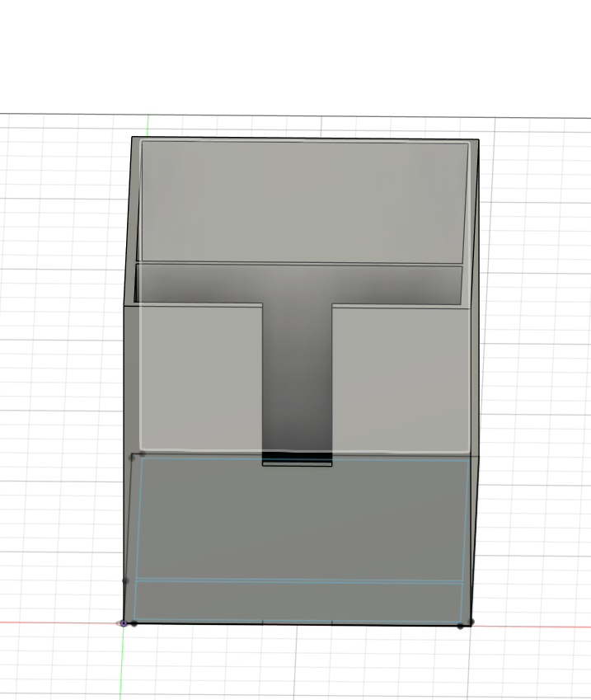Select the small rectangular tab beneath the T slot
This screenshot has width=591, height=700.
pos(297,464)
